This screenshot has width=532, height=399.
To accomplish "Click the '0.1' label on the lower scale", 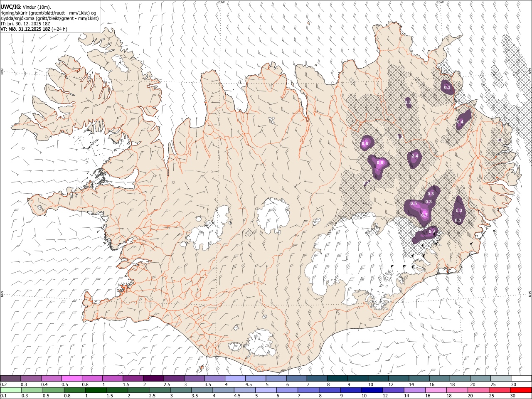I will tap(3, 396).
